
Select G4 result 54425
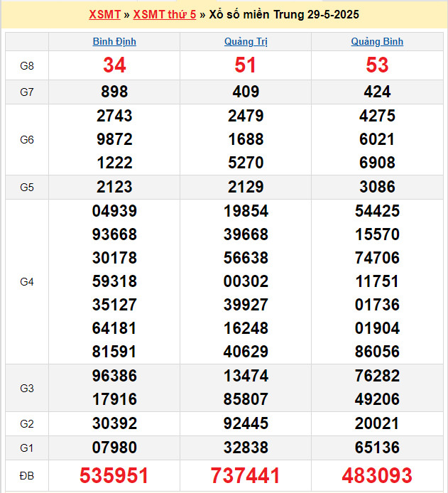pos(377,211)
